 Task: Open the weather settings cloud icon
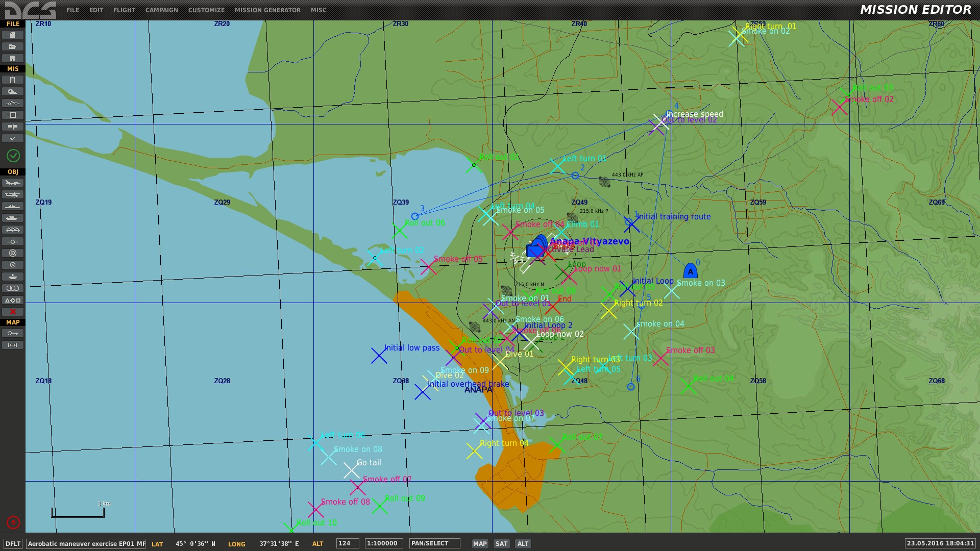pyautogui.click(x=13, y=91)
